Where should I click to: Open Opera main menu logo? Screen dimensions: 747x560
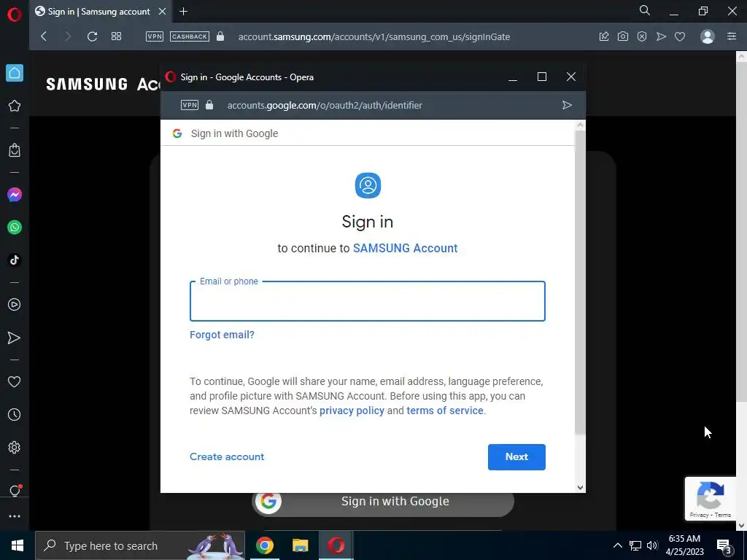coord(15,15)
